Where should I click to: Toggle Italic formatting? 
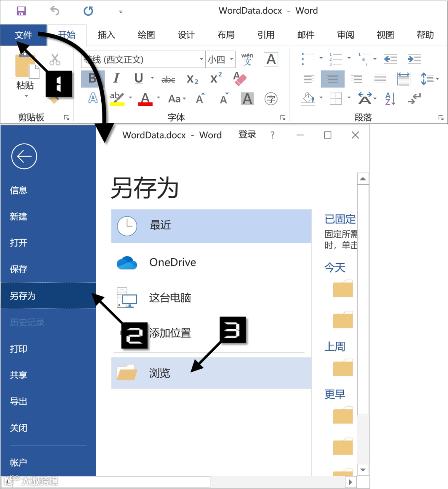click(117, 78)
